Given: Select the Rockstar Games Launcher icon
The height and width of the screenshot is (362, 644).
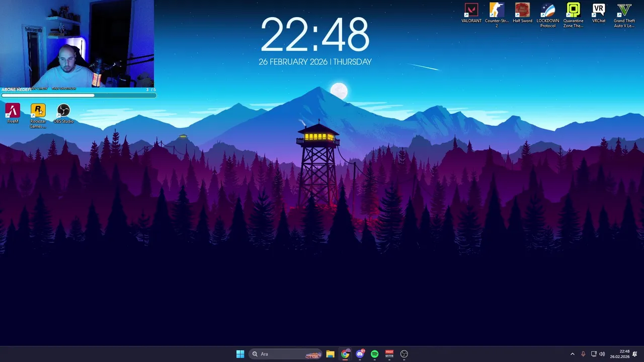Looking at the screenshot, I should point(38,116).
